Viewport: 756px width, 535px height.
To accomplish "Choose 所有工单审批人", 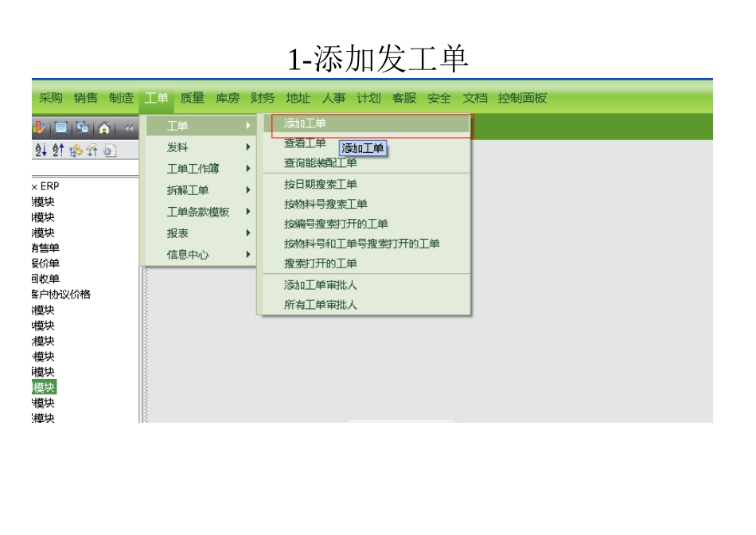I will 321,305.
